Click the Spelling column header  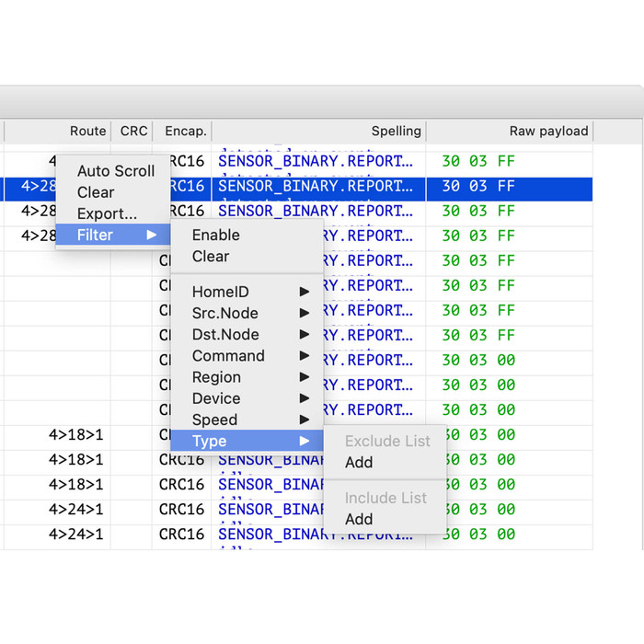[x=396, y=132]
